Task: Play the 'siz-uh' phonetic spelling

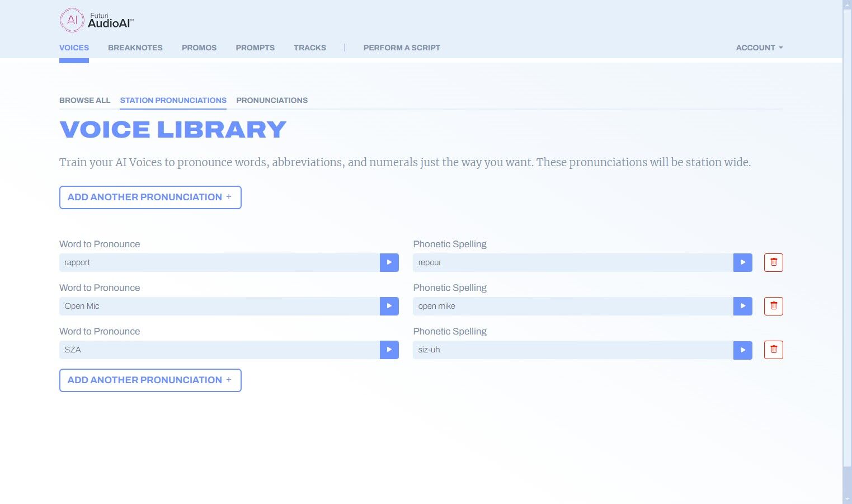Action: click(x=742, y=350)
